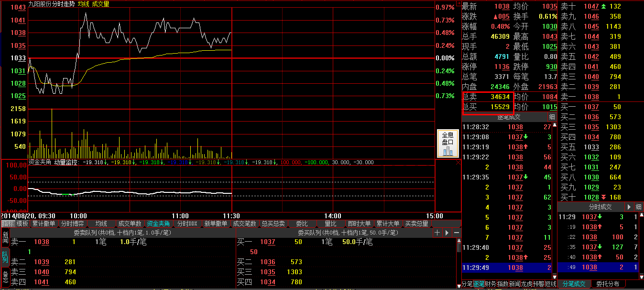Click the 细 button beside 分时成交 header
Image resolution: width=644 pixels, height=290 pixels.
tap(639, 207)
